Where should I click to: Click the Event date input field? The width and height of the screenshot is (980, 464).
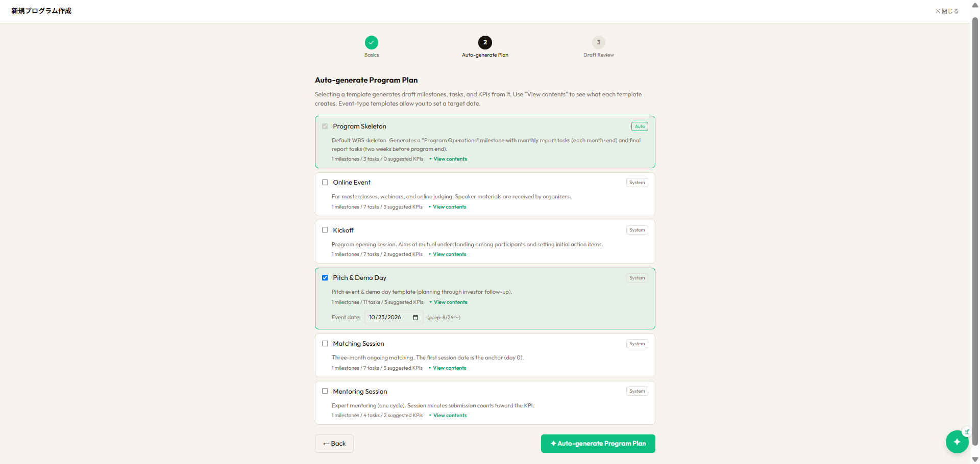click(x=394, y=318)
